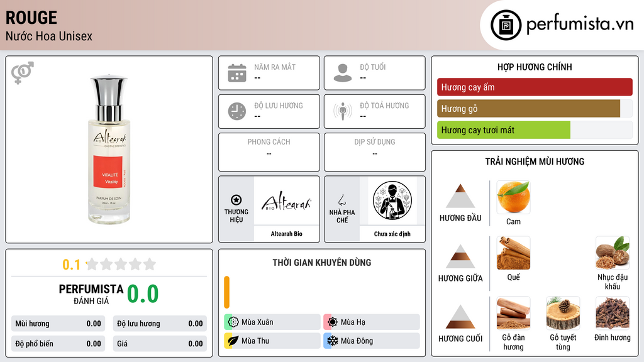Click the calendar icon for Năm ra mắt

(x=237, y=73)
